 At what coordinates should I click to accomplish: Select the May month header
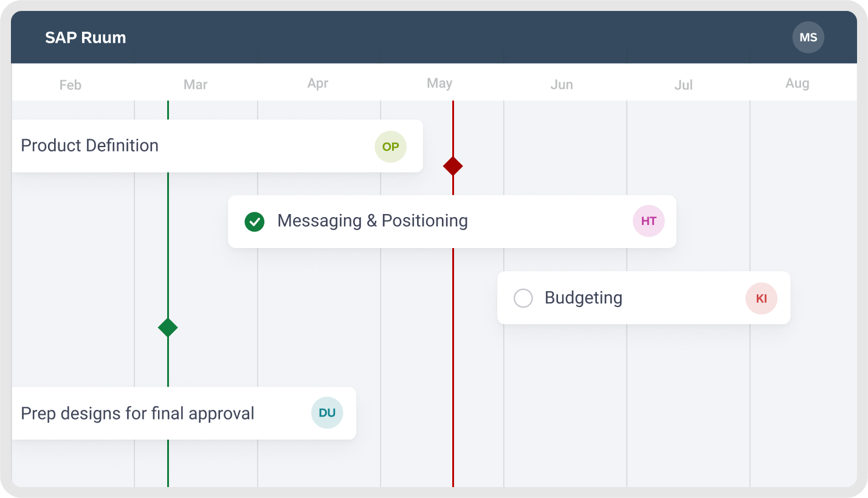(x=439, y=84)
